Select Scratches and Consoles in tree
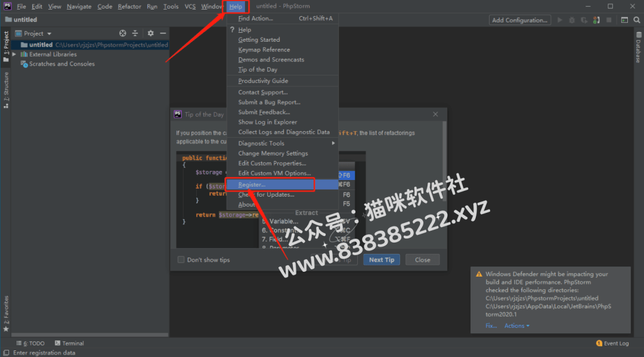The image size is (644, 357). pos(57,64)
